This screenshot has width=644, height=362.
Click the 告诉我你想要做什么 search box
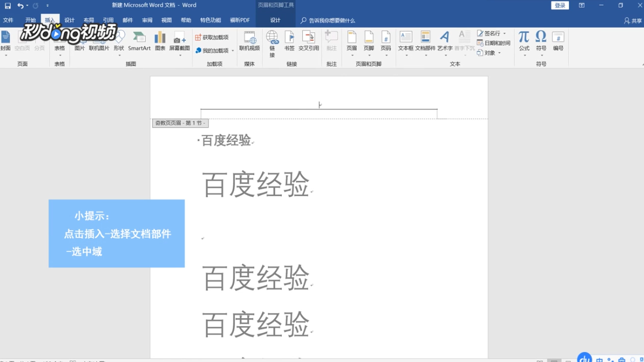click(x=328, y=20)
